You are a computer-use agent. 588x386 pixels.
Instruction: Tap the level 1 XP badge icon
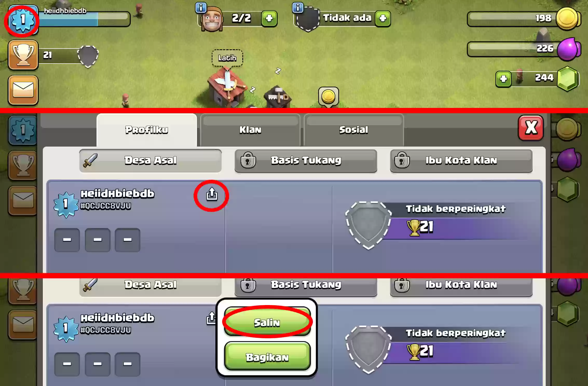(23, 20)
